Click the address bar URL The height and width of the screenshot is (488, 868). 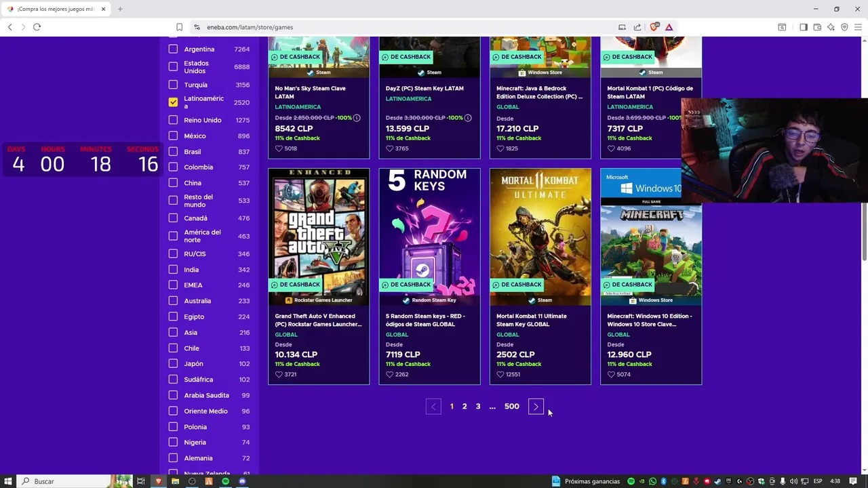pos(250,27)
